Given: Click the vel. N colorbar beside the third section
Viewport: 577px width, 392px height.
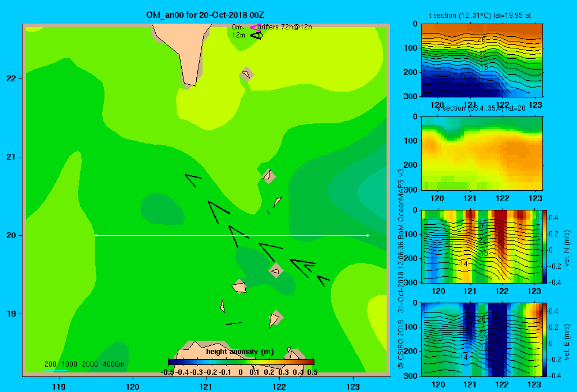Looking at the screenshot, I should [x=545, y=246].
